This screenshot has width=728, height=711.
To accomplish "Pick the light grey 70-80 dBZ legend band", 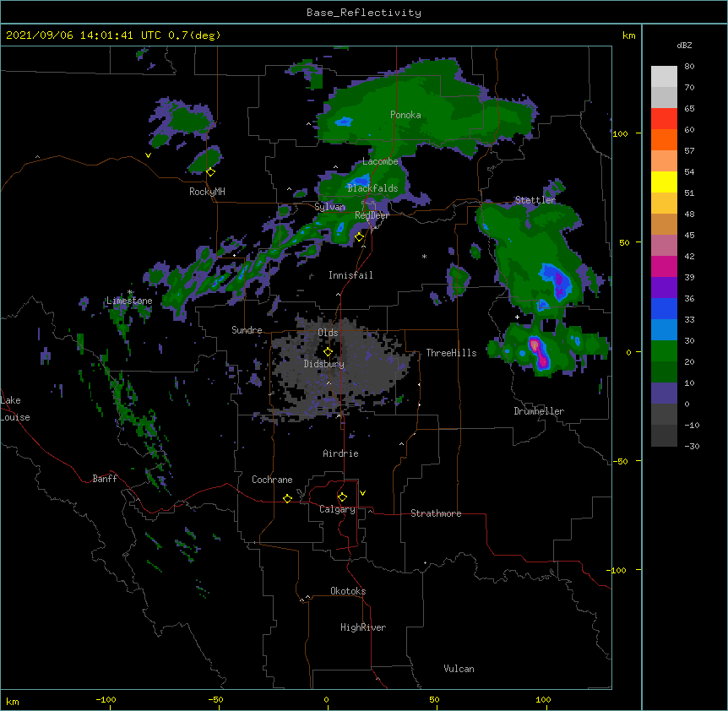I will coord(664,77).
